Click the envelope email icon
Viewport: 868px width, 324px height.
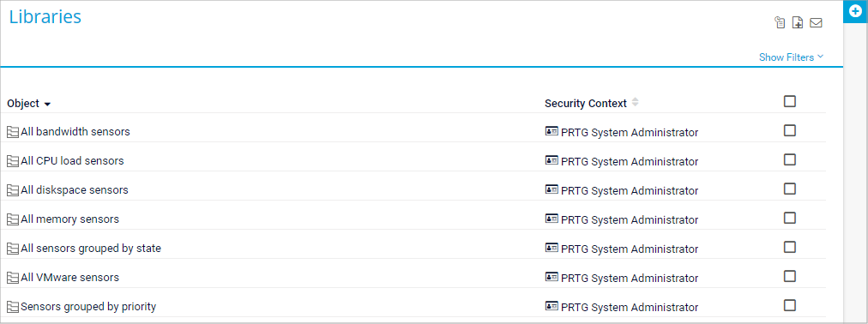(816, 22)
